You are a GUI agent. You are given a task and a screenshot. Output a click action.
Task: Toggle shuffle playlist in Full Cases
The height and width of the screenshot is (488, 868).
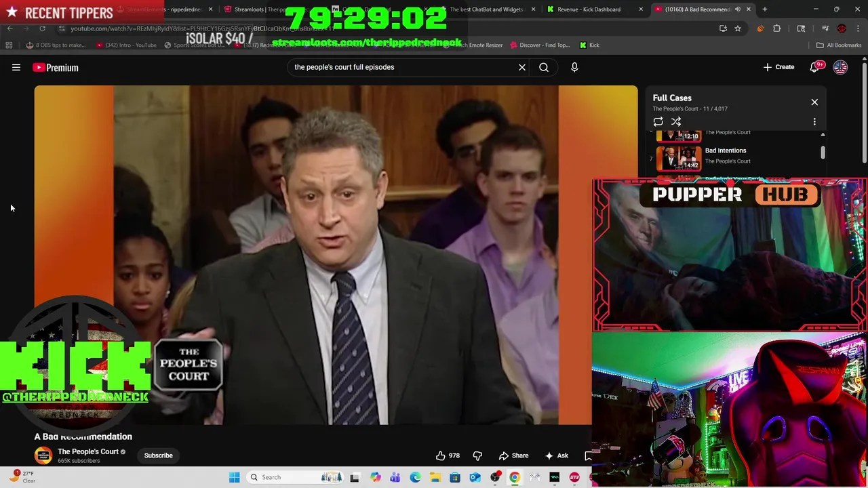676,121
